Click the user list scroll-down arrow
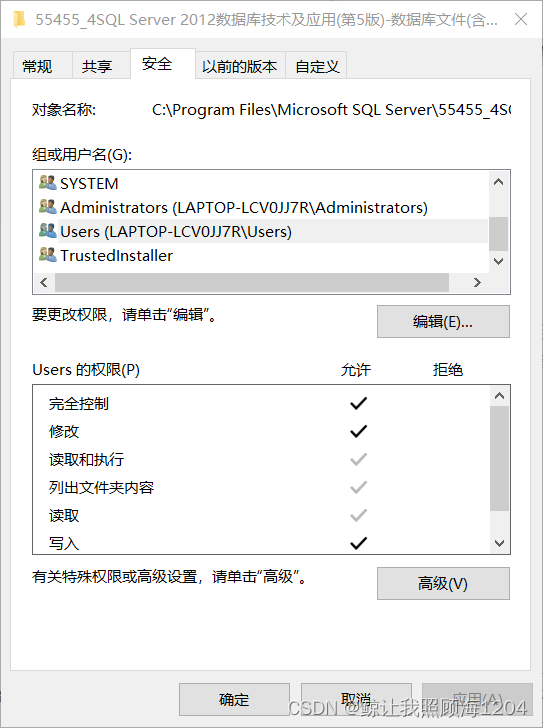Image resolution: width=543 pixels, height=728 pixels. 498,261
